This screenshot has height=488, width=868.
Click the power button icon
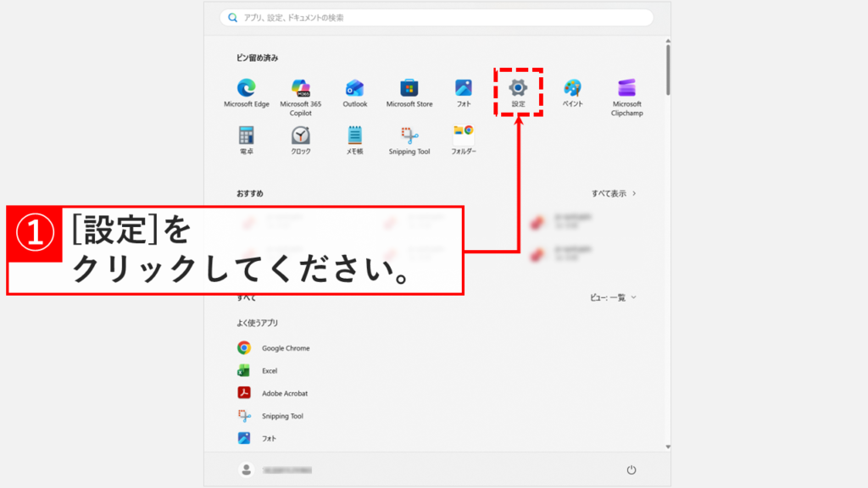pyautogui.click(x=631, y=469)
